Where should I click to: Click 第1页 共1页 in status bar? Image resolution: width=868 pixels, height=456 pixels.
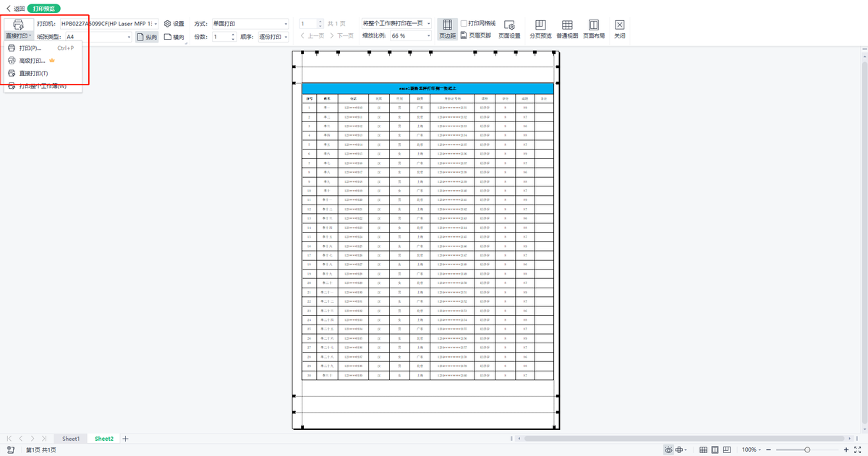pos(41,449)
